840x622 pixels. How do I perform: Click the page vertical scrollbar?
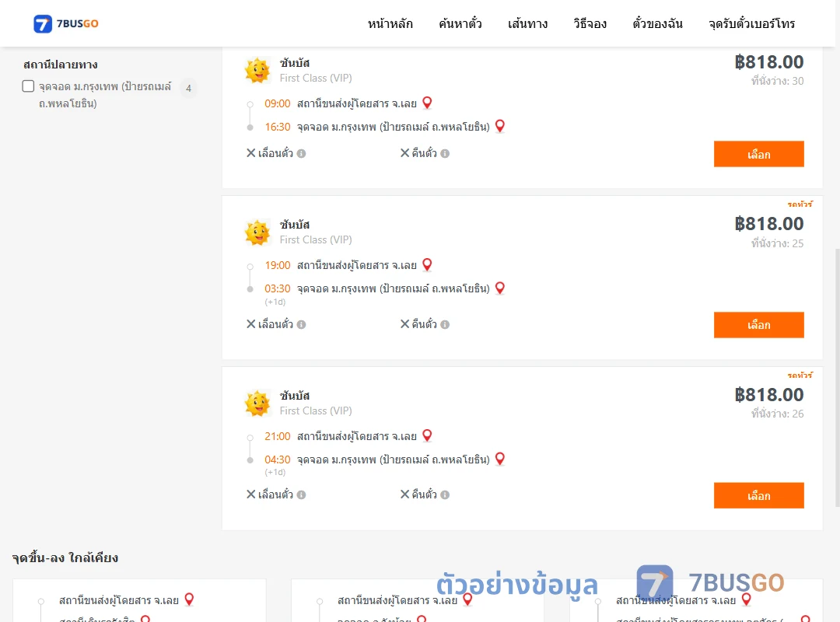[838, 378]
